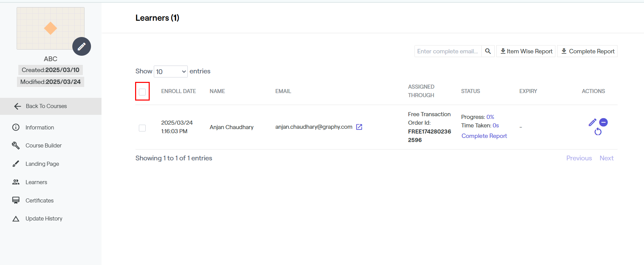Download the Item Wise Report
The width and height of the screenshot is (644, 265).
tap(526, 51)
